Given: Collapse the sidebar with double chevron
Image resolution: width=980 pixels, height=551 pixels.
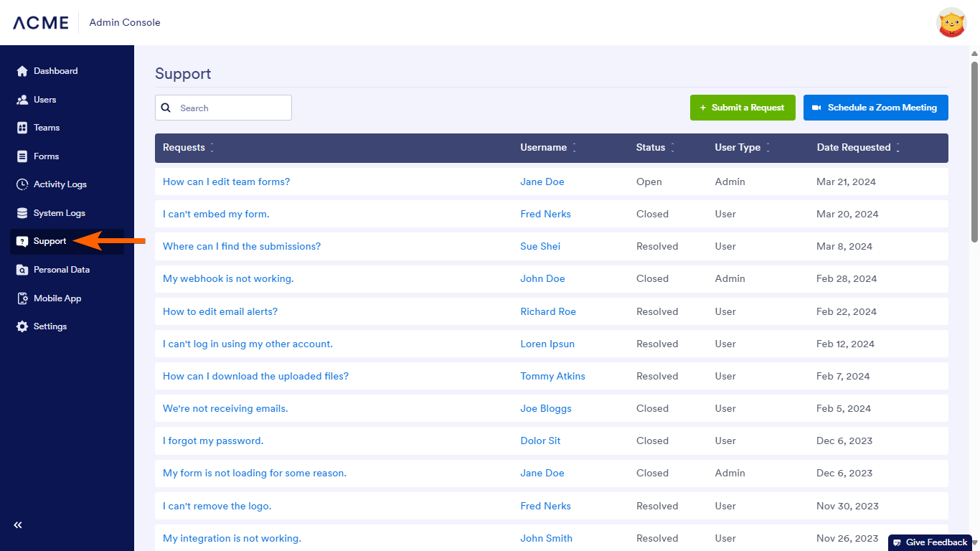Looking at the screenshot, I should tap(18, 525).
